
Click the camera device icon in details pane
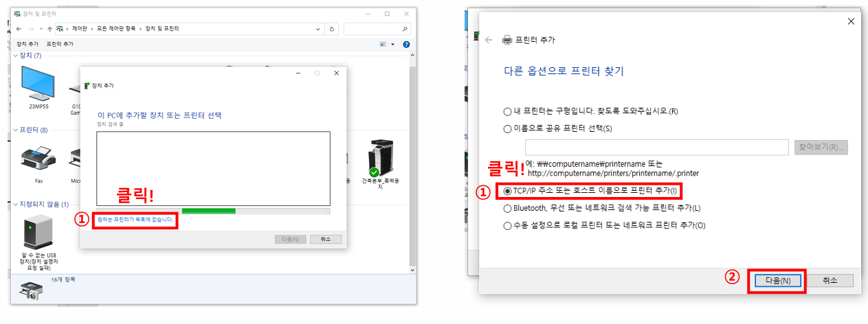pyautogui.click(x=30, y=290)
